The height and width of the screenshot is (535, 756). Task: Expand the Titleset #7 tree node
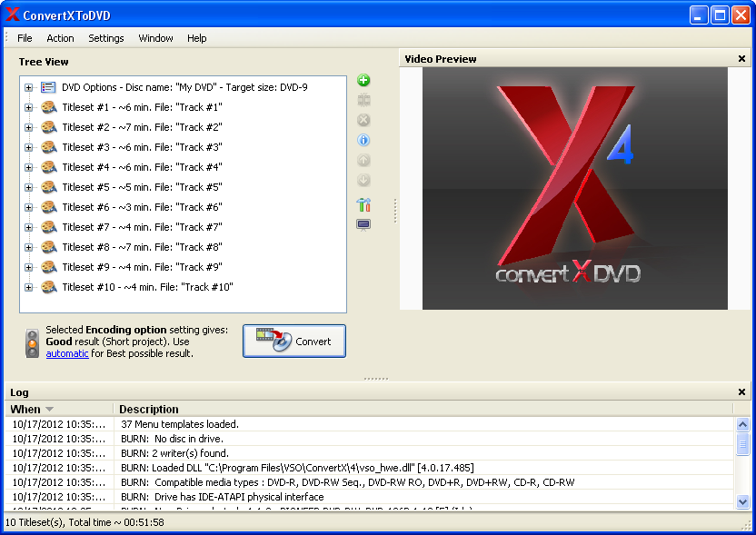click(28, 227)
